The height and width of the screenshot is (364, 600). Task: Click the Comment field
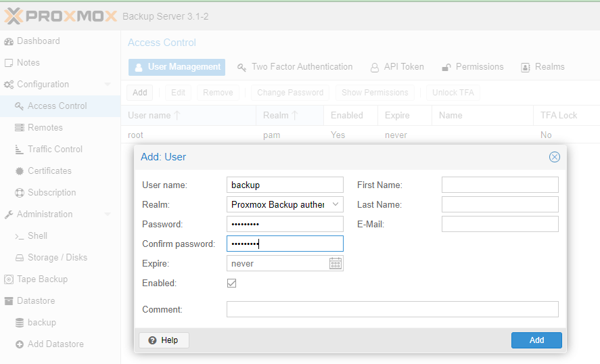coord(392,309)
